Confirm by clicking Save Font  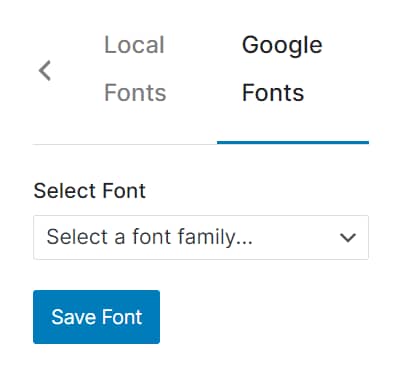pos(96,317)
